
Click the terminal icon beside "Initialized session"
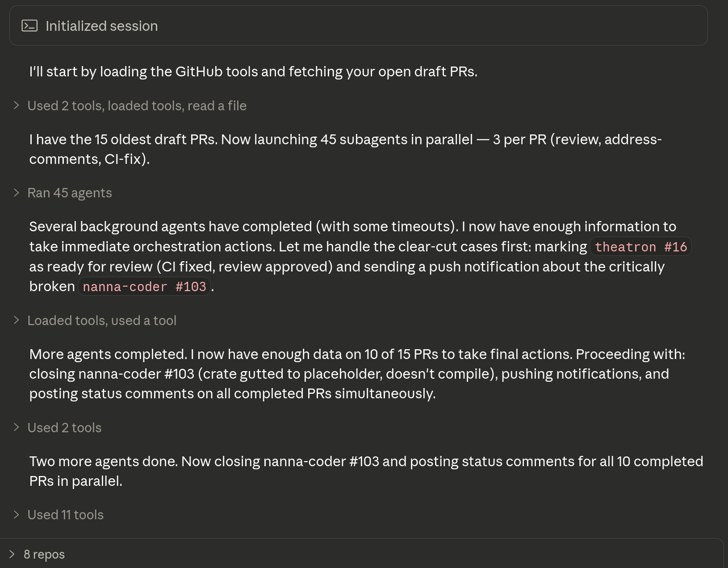point(29,25)
